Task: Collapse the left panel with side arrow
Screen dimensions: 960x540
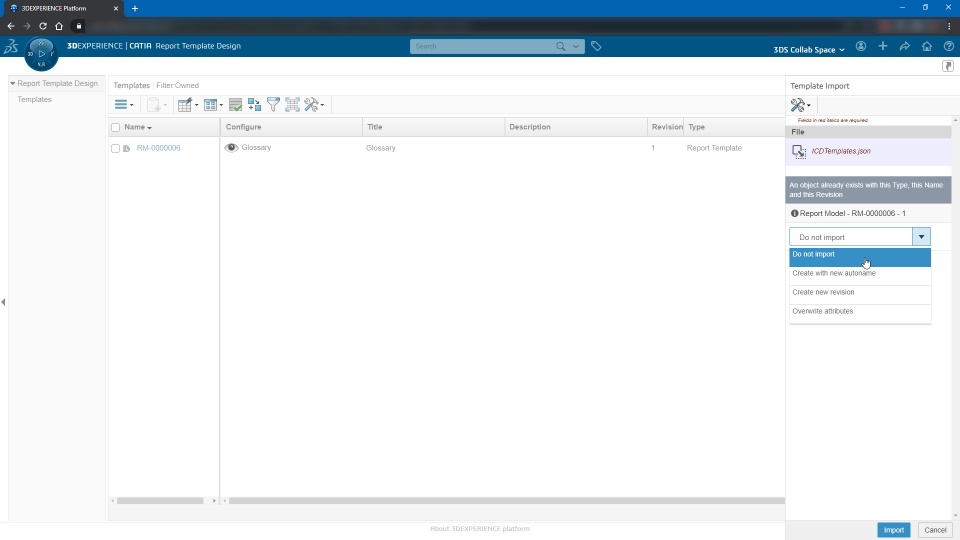Action: pyautogui.click(x=3, y=302)
